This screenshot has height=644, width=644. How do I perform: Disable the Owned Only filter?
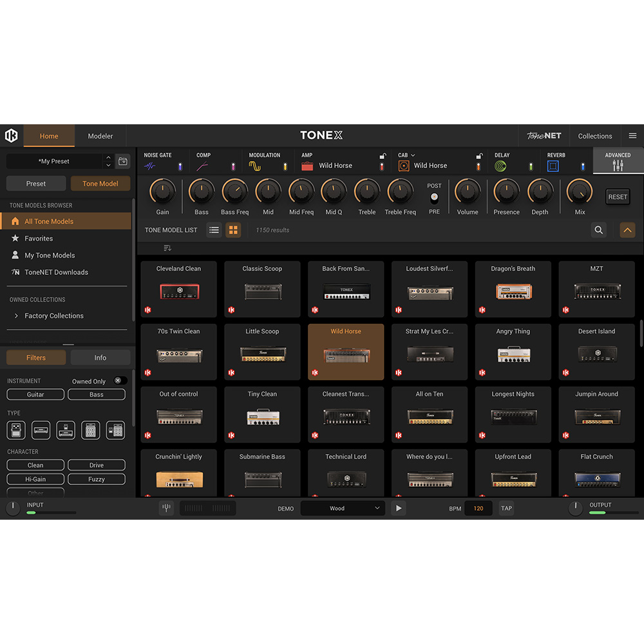point(118,381)
